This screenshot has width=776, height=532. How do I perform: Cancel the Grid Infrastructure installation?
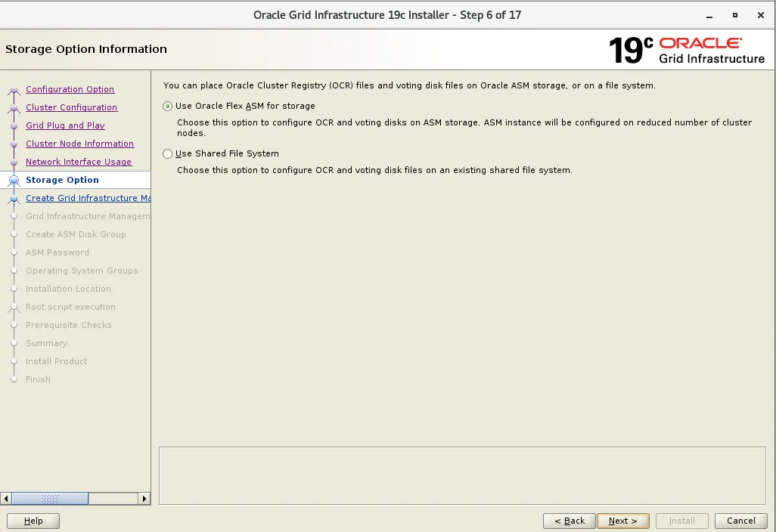coord(740,521)
